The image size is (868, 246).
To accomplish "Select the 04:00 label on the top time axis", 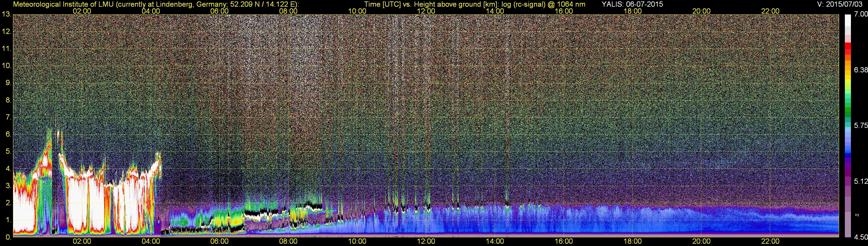I will point(151,11).
